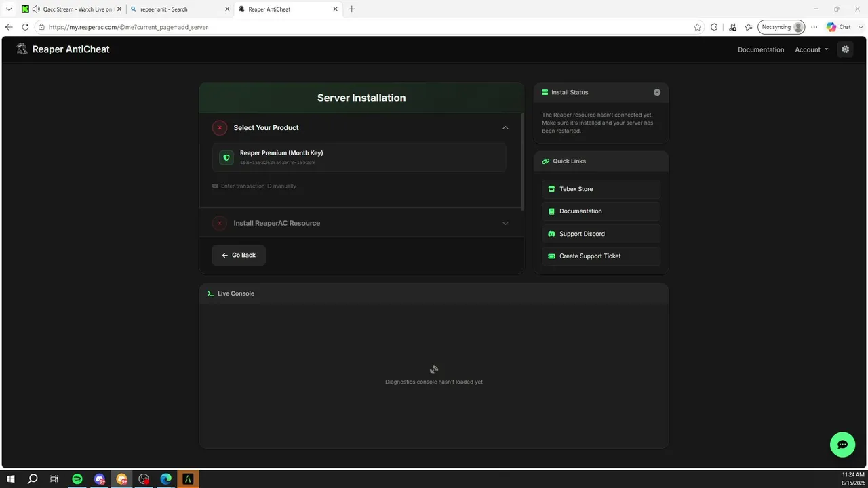Click Enter transaction ID manually
868x488 pixels.
click(254, 186)
